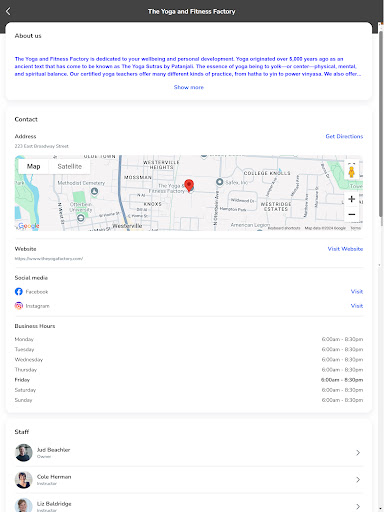Open Street View pegman icon
This screenshot has height=512, width=384.
click(351, 172)
